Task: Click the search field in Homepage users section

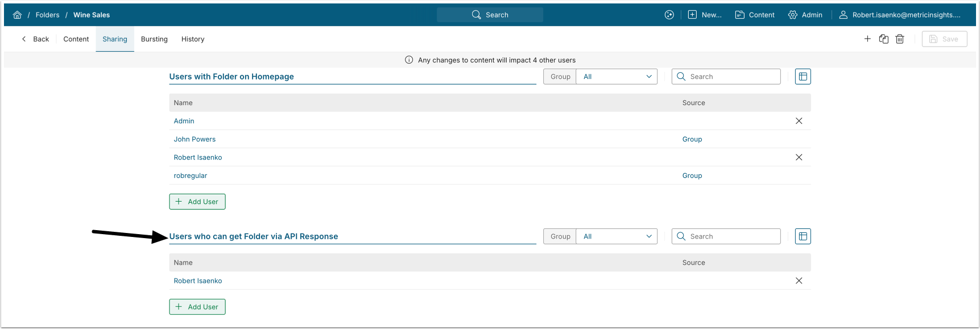Action: point(732,77)
